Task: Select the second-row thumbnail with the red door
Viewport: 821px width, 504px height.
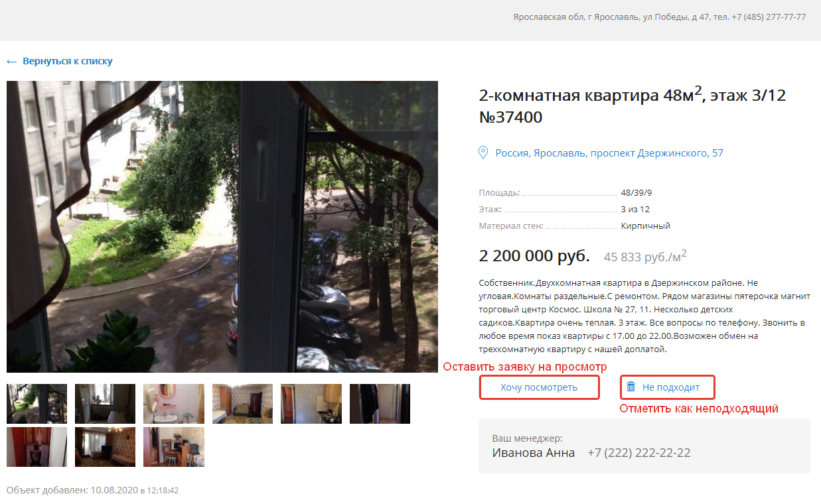Action: [x=37, y=447]
